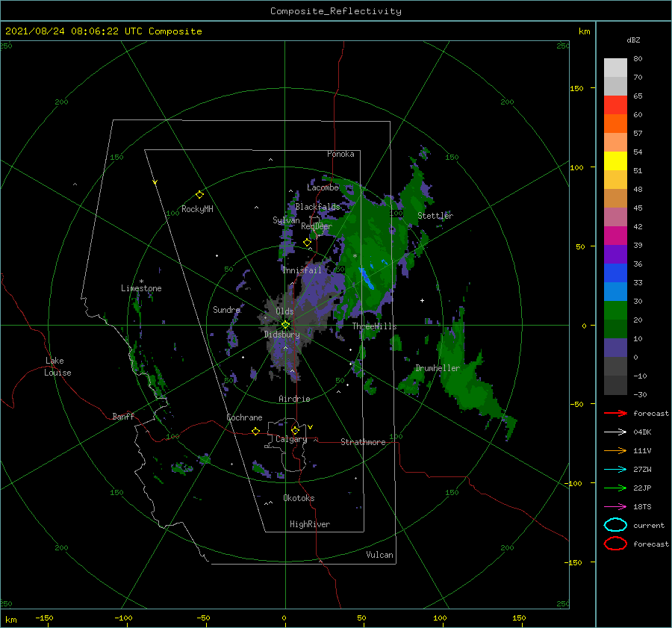
Task: Click the Vulcan label on the map
Action: [380, 555]
